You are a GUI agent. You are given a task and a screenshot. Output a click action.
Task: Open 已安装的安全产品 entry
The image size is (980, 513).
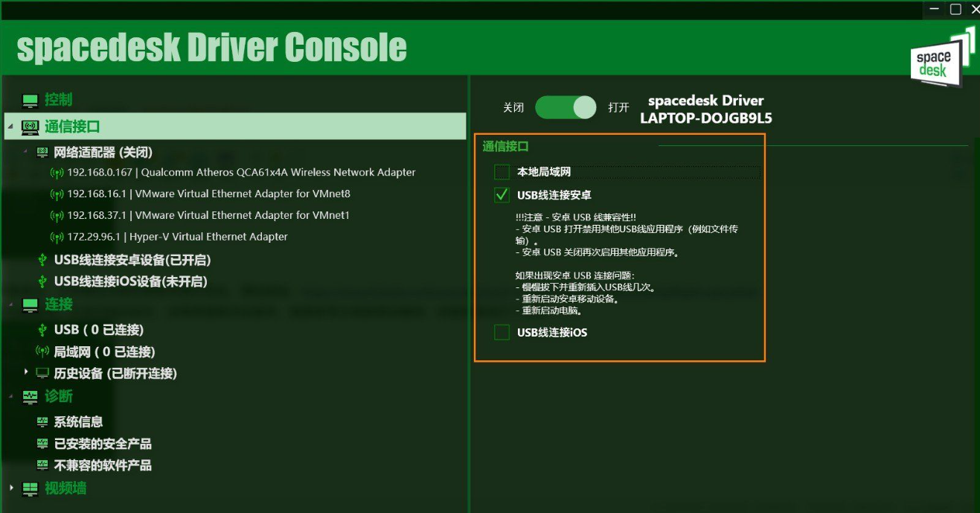coord(103,444)
